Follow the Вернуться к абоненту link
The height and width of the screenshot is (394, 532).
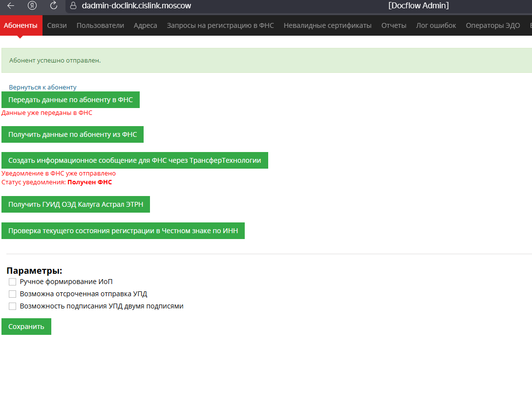(43, 87)
